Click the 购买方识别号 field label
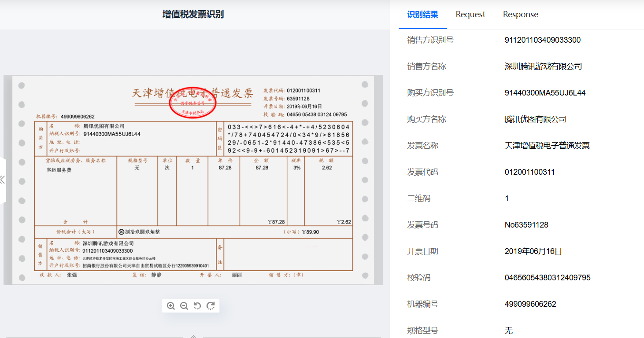The width and height of the screenshot is (644, 338). pos(430,93)
